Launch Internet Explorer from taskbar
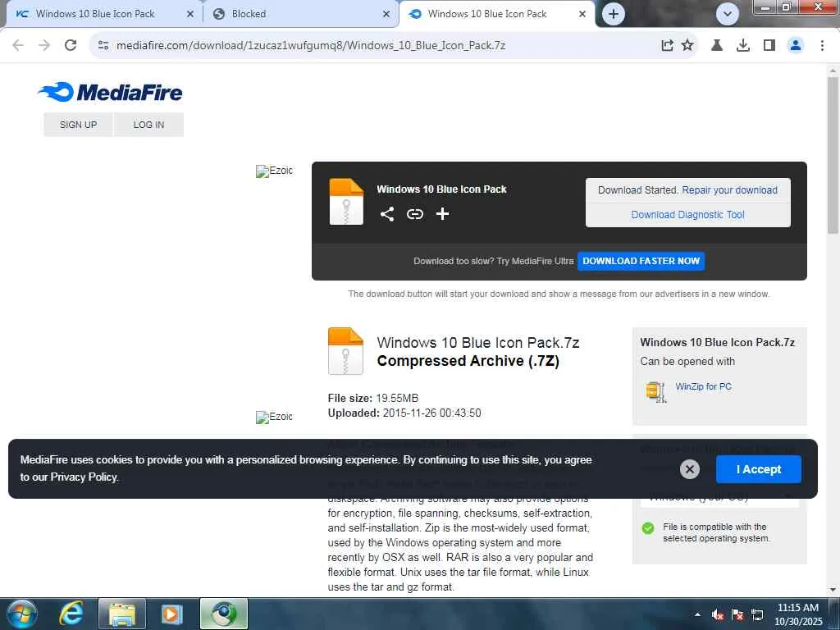840x630 pixels. tap(71, 614)
